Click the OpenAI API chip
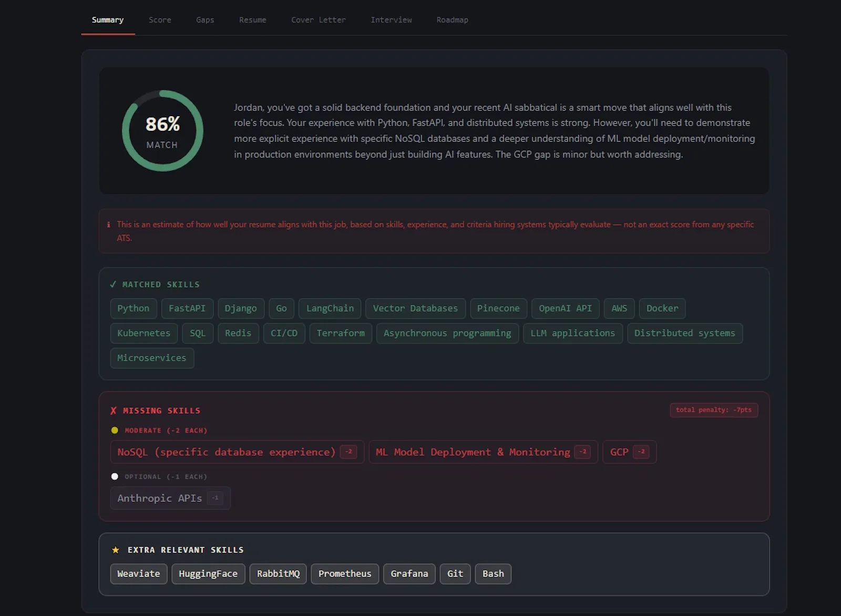This screenshot has width=841, height=616. (566, 309)
